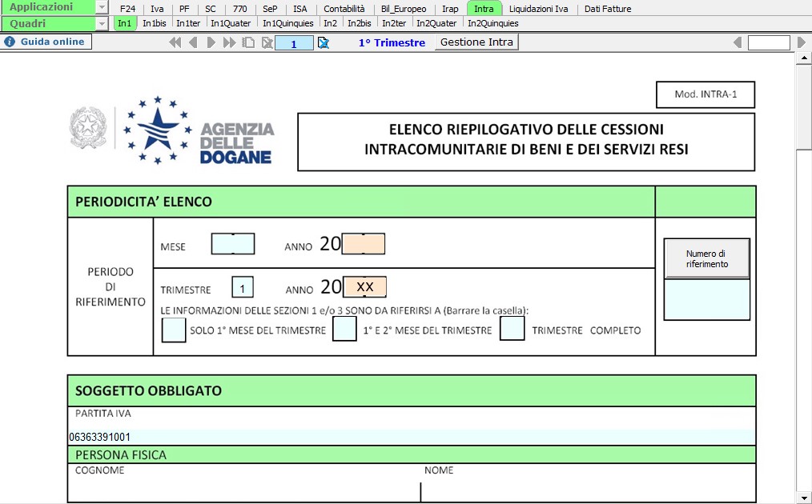Screen dimensions: 812x504
Task: Open the Applicazioni dropdown
Action: [x=102, y=7]
